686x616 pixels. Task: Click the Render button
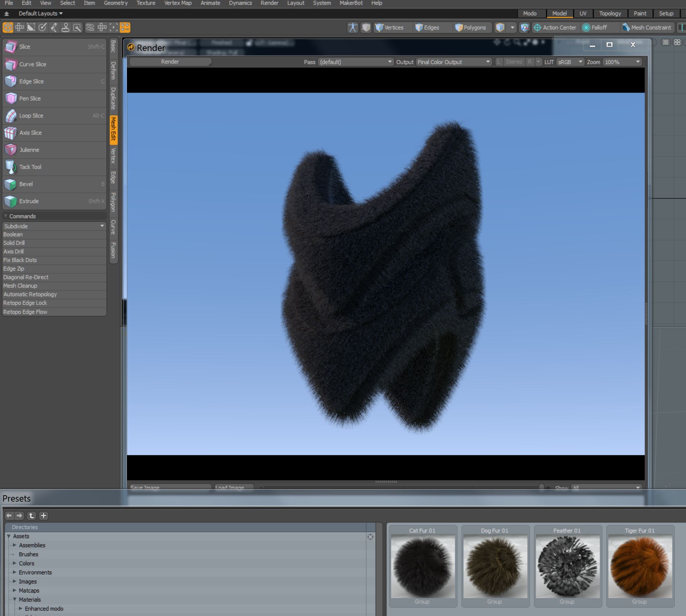tap(170, 62)
